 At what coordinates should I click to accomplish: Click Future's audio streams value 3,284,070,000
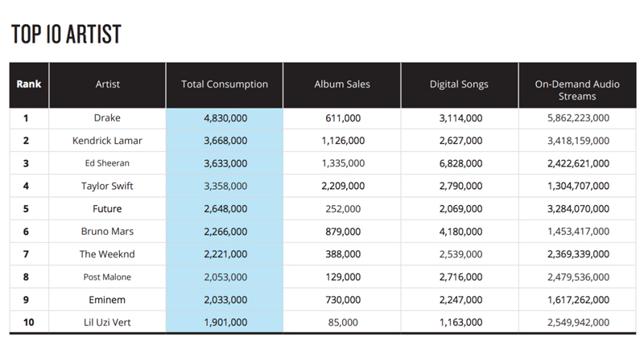(576, 209)
